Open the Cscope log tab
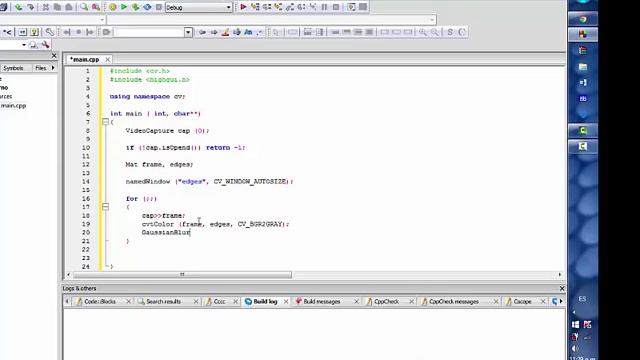The image size is (640, 360). click(x=522, y=302)
